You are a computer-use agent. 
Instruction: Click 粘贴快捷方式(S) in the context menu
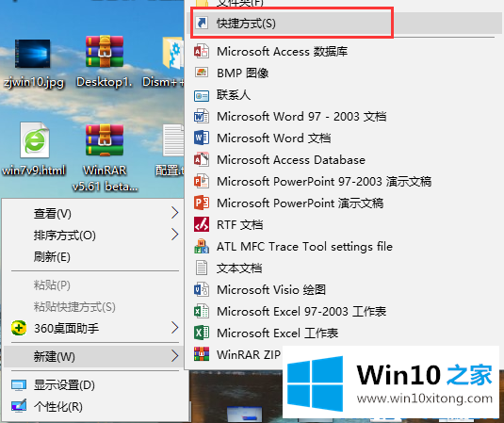pyautogui.click(x=74, y=307)
